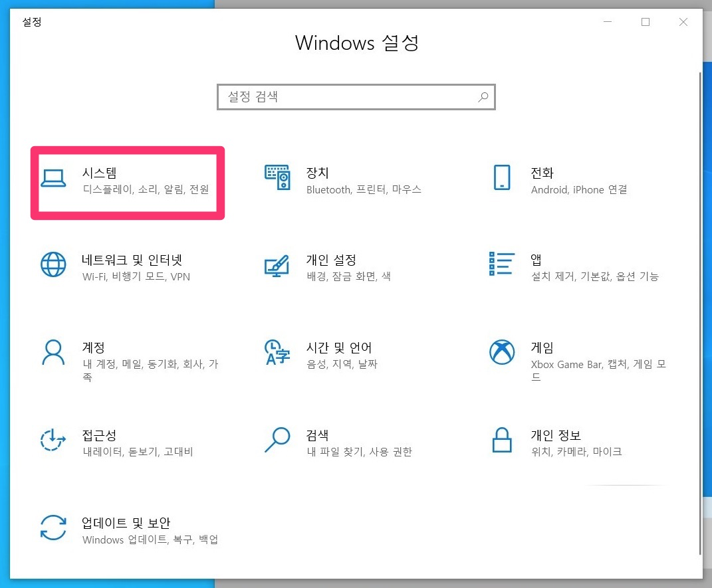Image resolution: width=712 pixels, height=588 pixels.
Task: Open the 네트워크 및 인터넷 heading
Action: pyautogui.click(x=132, y=260)
